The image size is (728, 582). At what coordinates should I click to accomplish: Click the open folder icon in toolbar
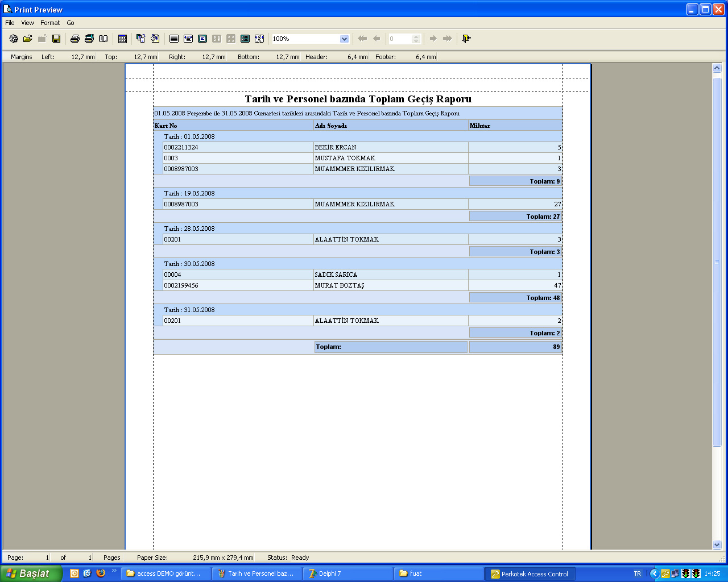[27, 39]
